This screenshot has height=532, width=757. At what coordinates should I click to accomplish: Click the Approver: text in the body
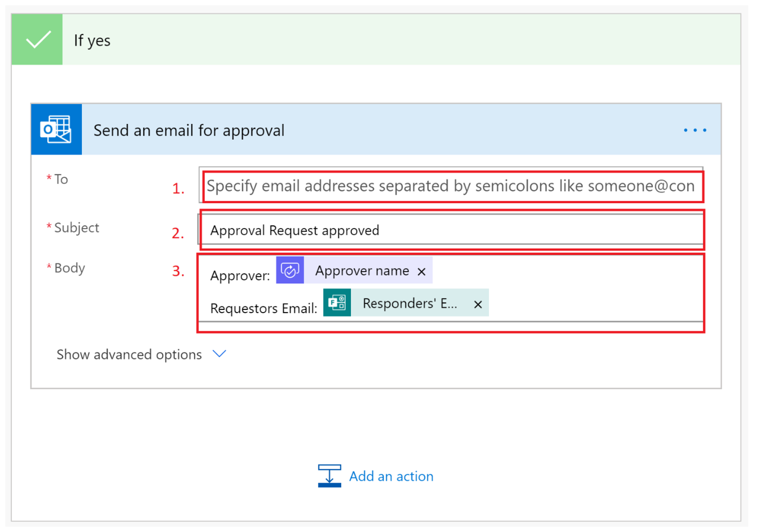(x=240, y=275)
